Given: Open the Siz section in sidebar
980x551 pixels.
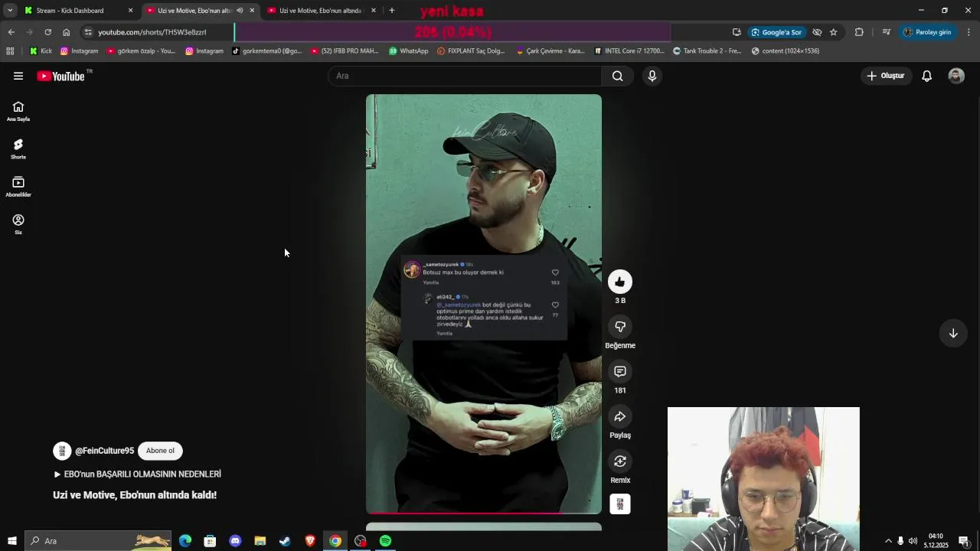Looking at the screenshot, I should pyautogui.click(x=18, y=224).
